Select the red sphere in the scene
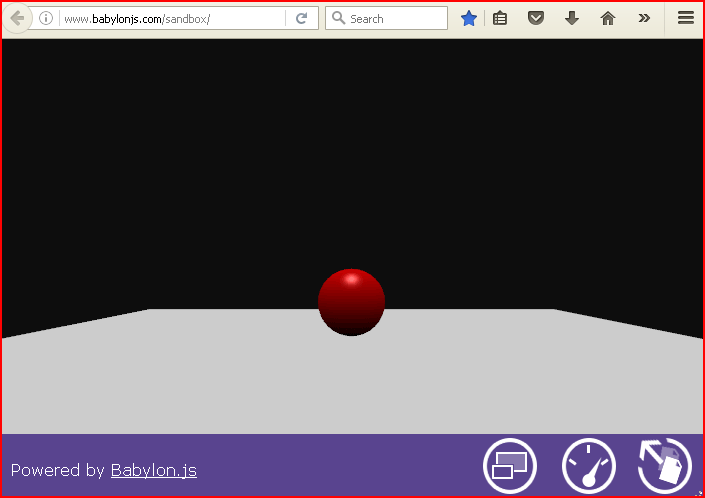This screenshot has width=705, height=498. (x=351, y=302)
